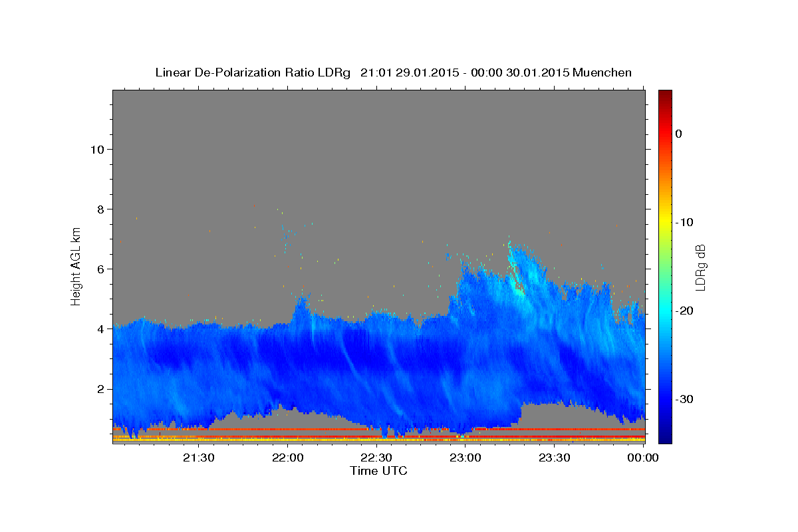Click the colorbar value -10

pos(684,222)
